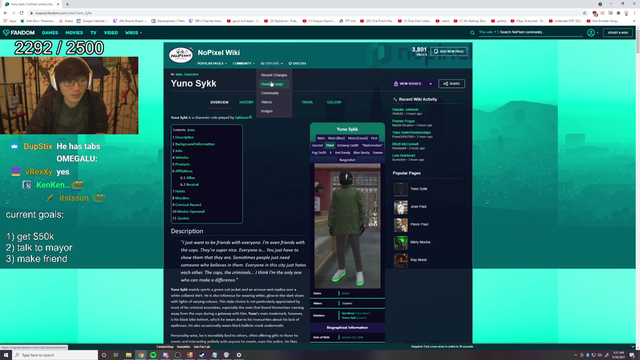
Task: Click the Fandom logo in the top bar
Action: (x=19, y=33)
